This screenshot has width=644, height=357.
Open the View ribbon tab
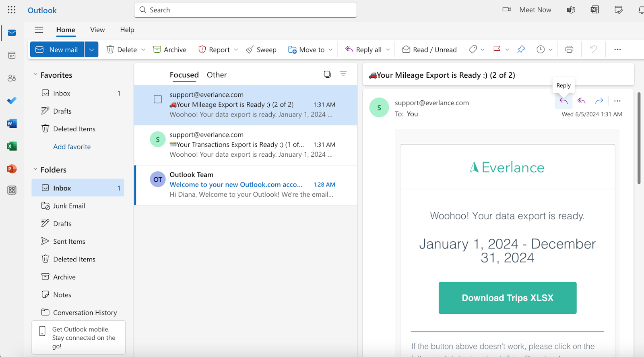coord(97,30)
